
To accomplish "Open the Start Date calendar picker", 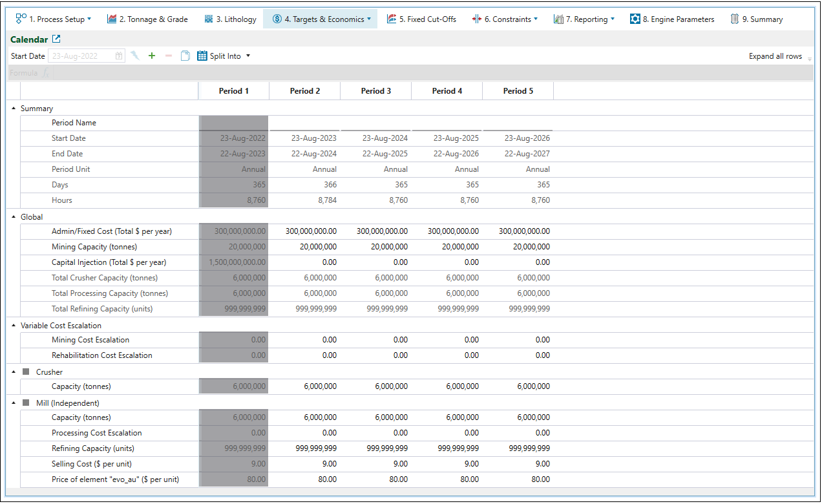I will click(x=119, y=56).
